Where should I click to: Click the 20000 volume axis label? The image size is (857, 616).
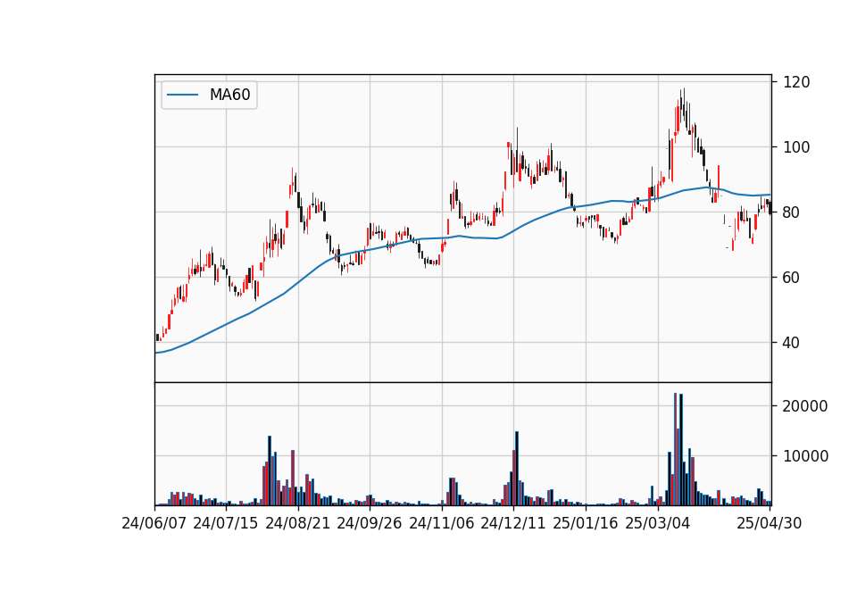[805, 406]
